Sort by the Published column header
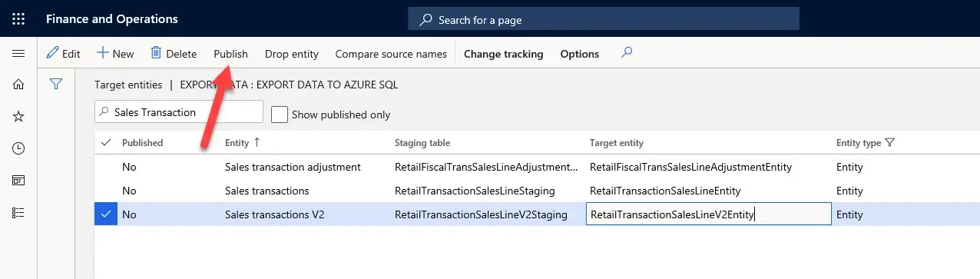Image resolution: width=980 pixels, height=279 pixels. [143, 142]
